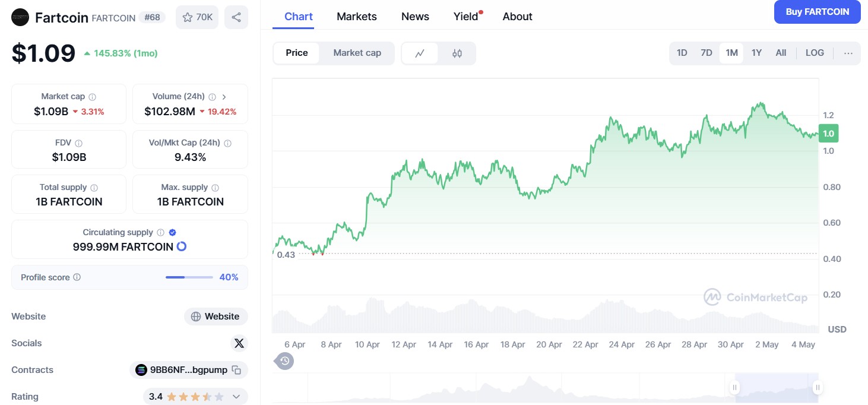The width and height of the screenshot is (868, 405).
Task: Show Circulating supply info icon
Action: (x=161, y=233)
